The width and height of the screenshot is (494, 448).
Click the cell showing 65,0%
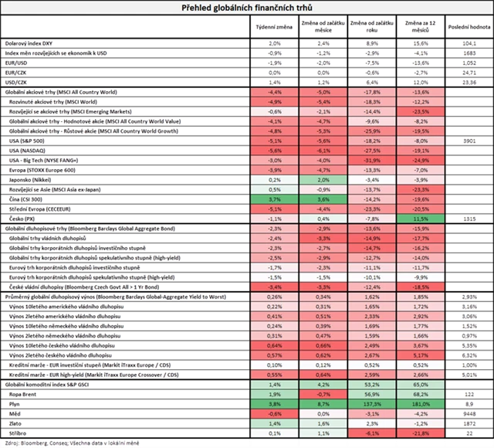418,384
